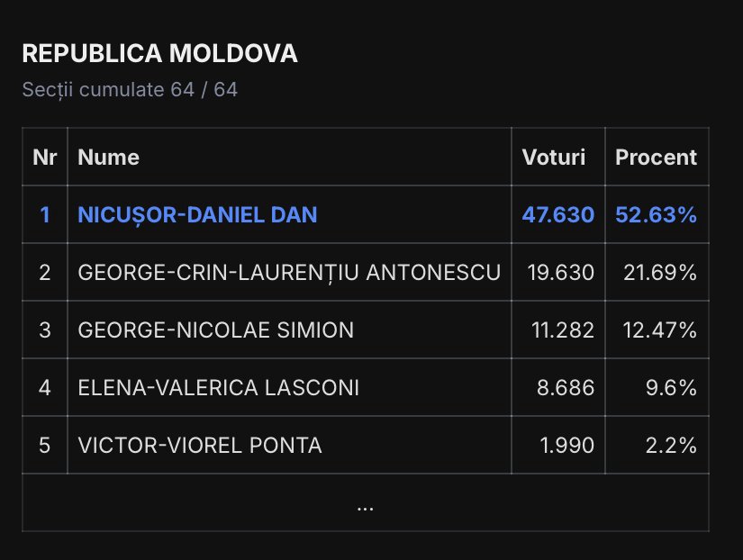Viewport: 743px width, 560px height.
Task: Select George-Nicolae Simion in the table
Action: coord(215,330)
